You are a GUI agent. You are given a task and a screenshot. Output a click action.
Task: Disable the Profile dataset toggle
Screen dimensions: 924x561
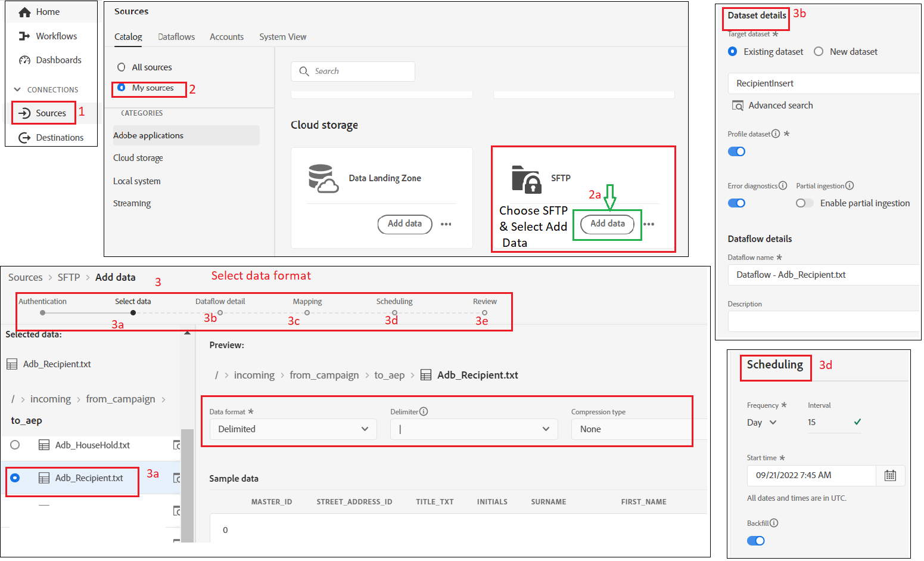coord(736,151)
